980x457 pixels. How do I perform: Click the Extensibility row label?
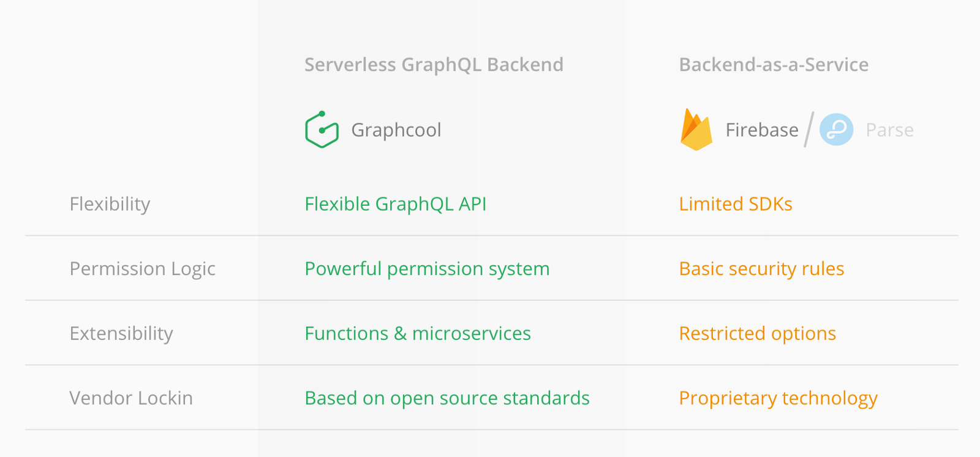click(x=121, y=333)
